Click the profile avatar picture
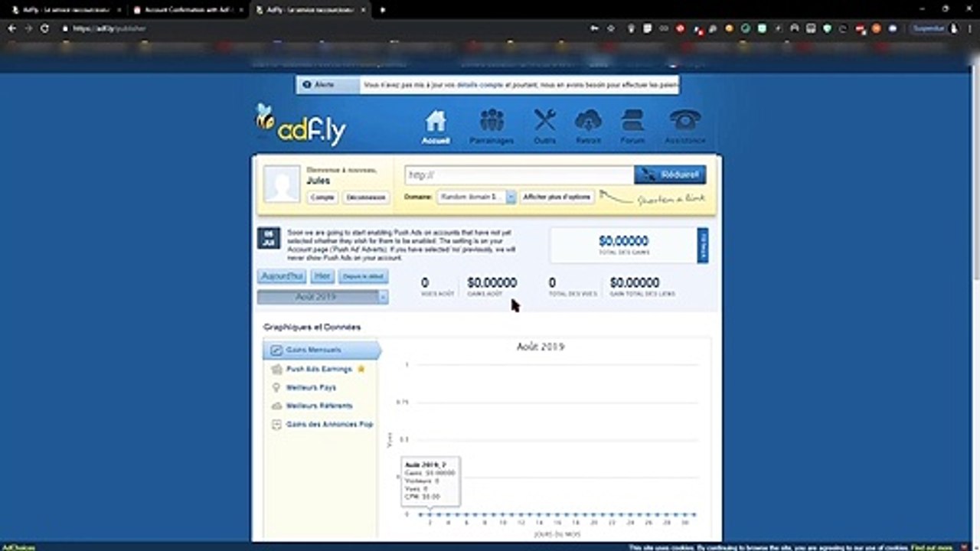Viewport: 980px width, 551px height. click(282, 184)
